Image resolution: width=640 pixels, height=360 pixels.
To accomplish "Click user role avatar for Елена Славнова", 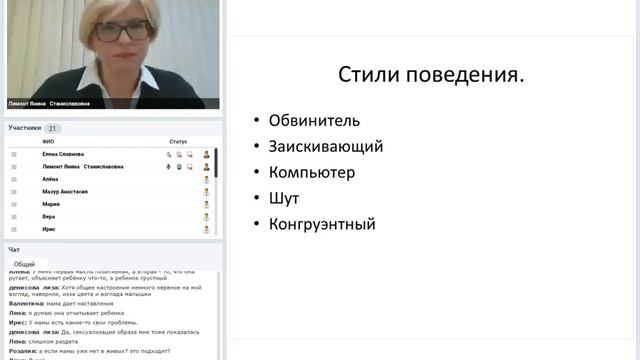I will 207,154.
